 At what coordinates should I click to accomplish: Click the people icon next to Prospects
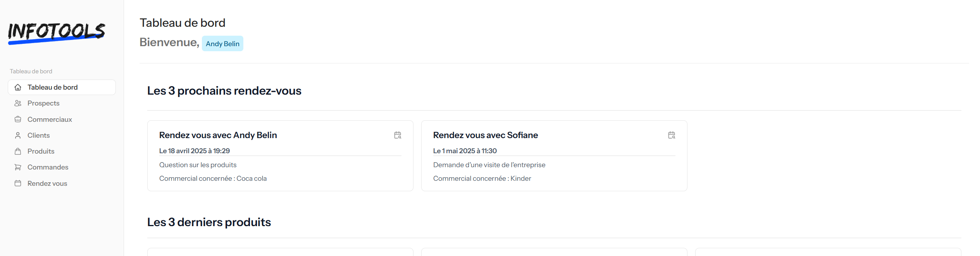(18, 103)
